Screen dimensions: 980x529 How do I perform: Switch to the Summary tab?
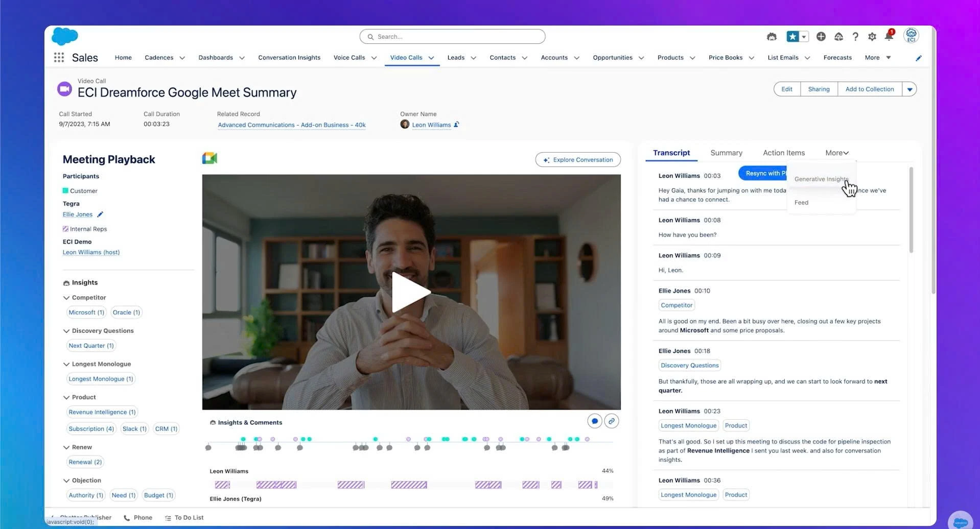coord(726,152)
